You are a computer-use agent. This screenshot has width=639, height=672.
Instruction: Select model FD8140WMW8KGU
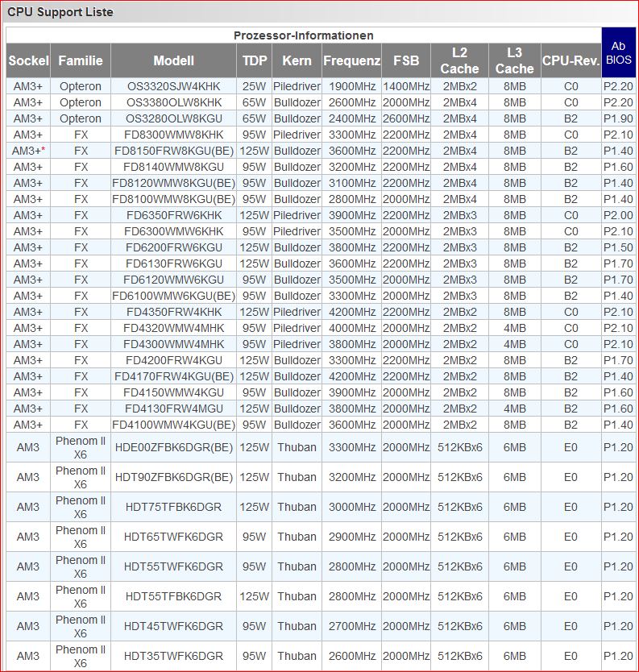173,167
